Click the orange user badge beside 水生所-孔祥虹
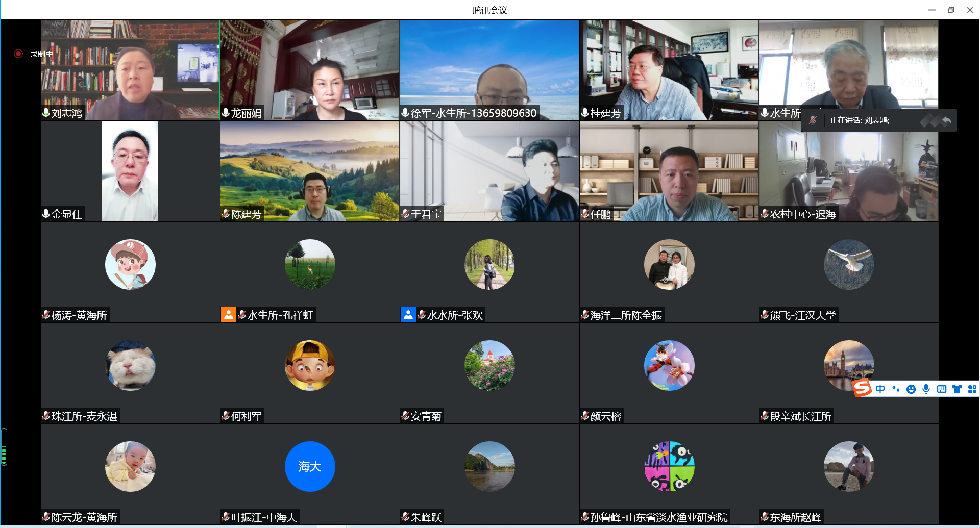 [x=228, y=315]
